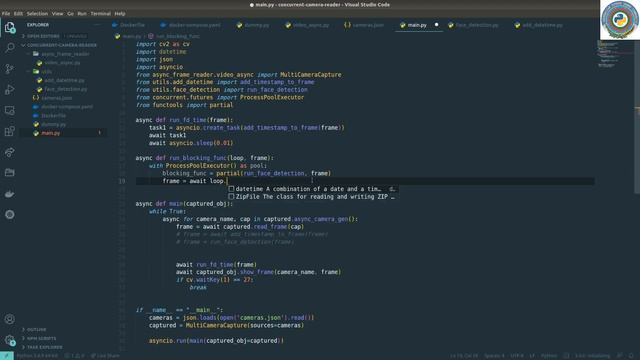Viewport: 640px width, 360px height.
Task: Click Live Share in the status bar
Action: [x=105, y=356]
